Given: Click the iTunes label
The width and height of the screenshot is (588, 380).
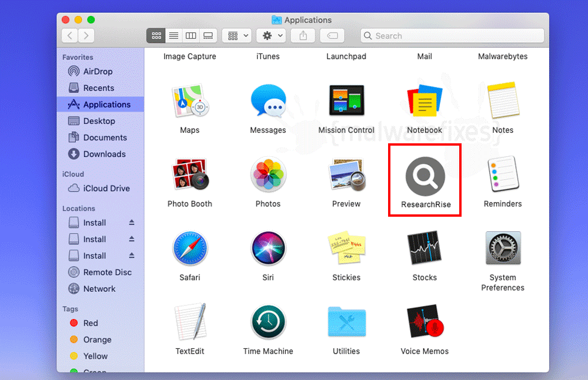Looking at the screenshot, I should point(268,56).
